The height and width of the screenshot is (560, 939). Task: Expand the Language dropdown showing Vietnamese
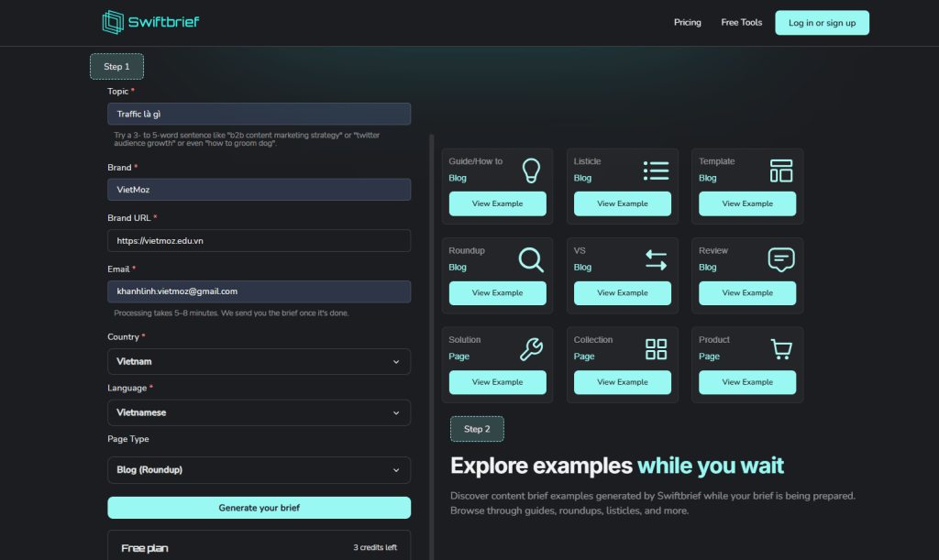tap(259, 412)
